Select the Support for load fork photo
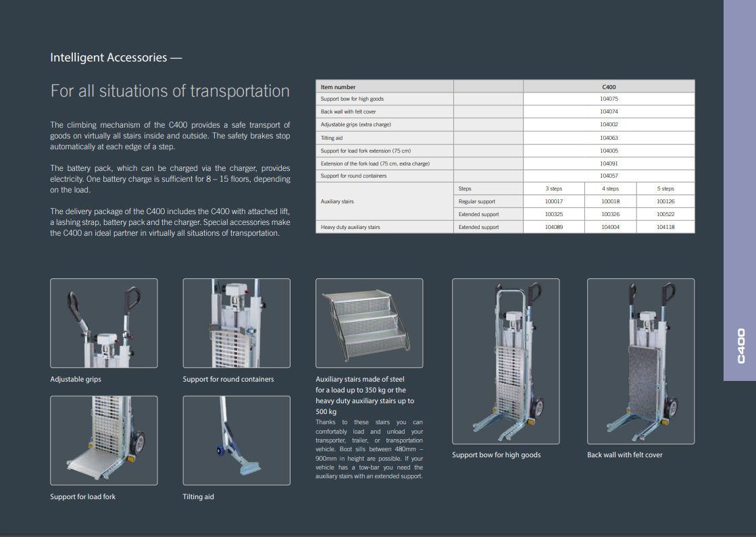Viewport: 756px width, 537px height. coord(103,440)
